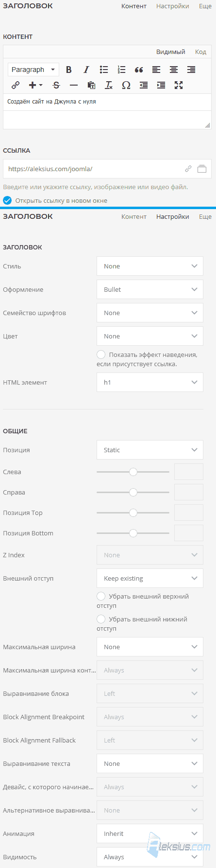Click the editor resize handle corner
The height and width of the screenshot is (868, 216).
(208, 125)
